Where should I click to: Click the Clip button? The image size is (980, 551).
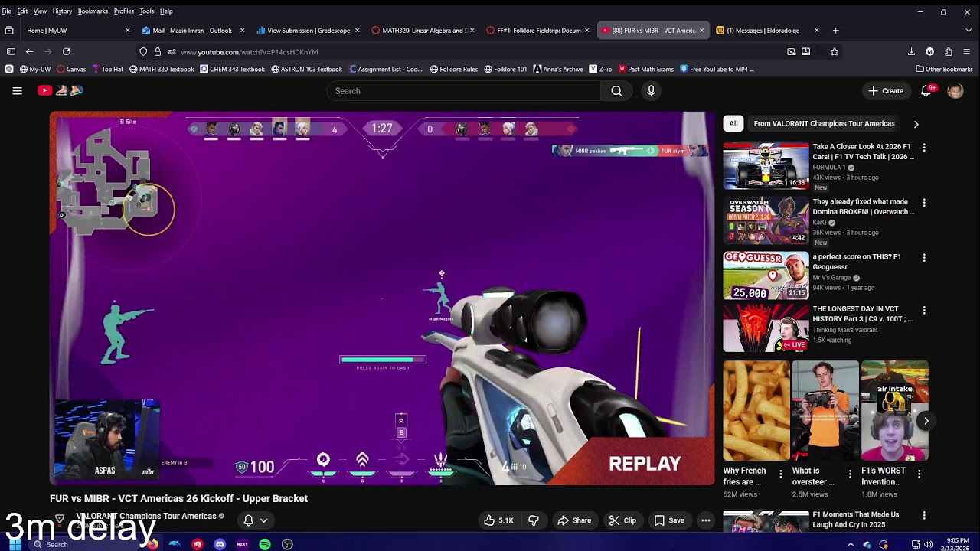point(622,520)
